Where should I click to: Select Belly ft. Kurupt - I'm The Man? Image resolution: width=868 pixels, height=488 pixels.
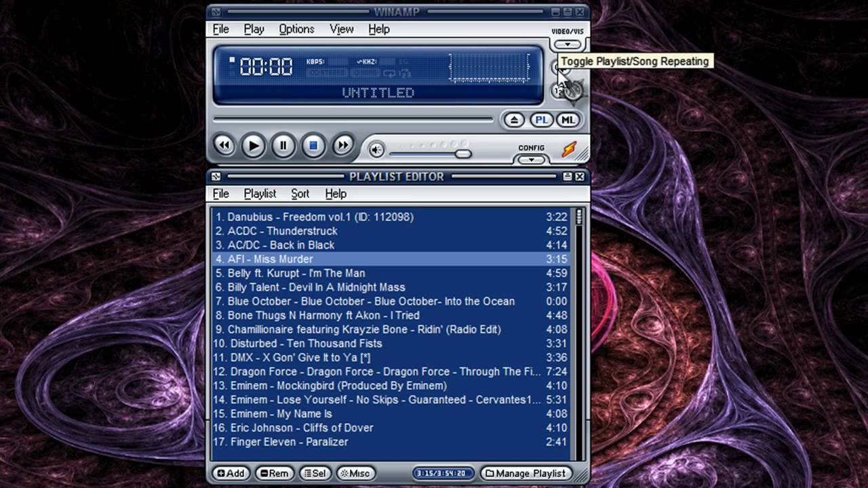(391, 273)
